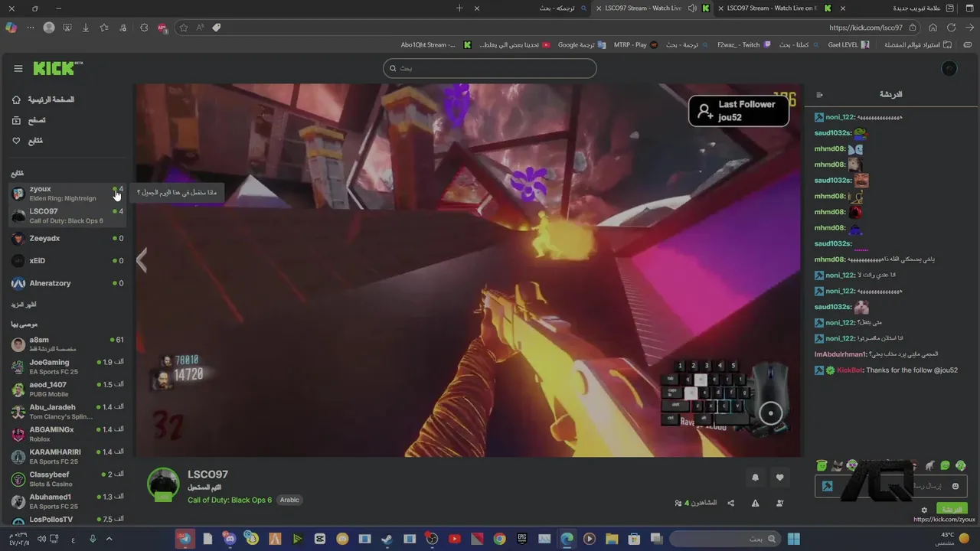Expand أظهر المزيد show more channels
The width and height of the screenshot is (980, 551).
click(24, 305)
